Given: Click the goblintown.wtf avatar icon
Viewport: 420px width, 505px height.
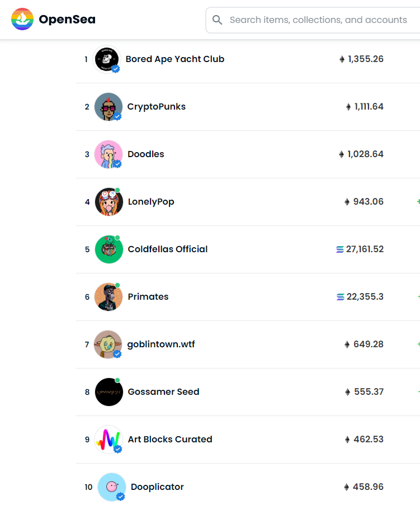Looking at the screenshot, I should [x=108, y=344].
